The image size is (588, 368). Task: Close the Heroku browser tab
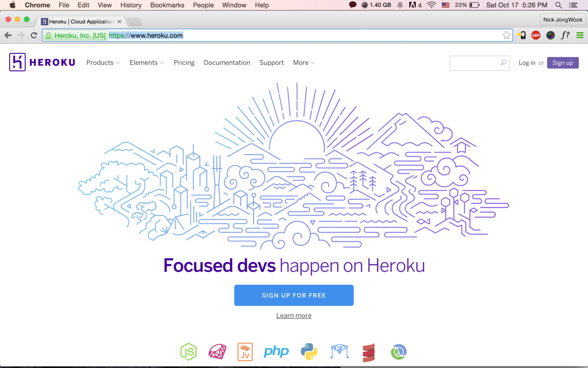(119, 22)
